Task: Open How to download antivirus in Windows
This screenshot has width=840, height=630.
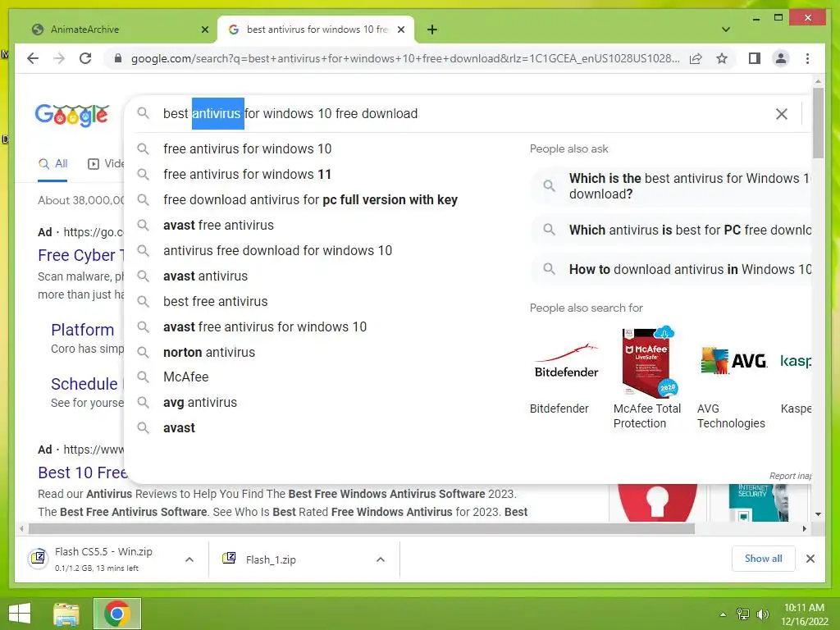Action: pyautogui.click(x=672, y=269)
